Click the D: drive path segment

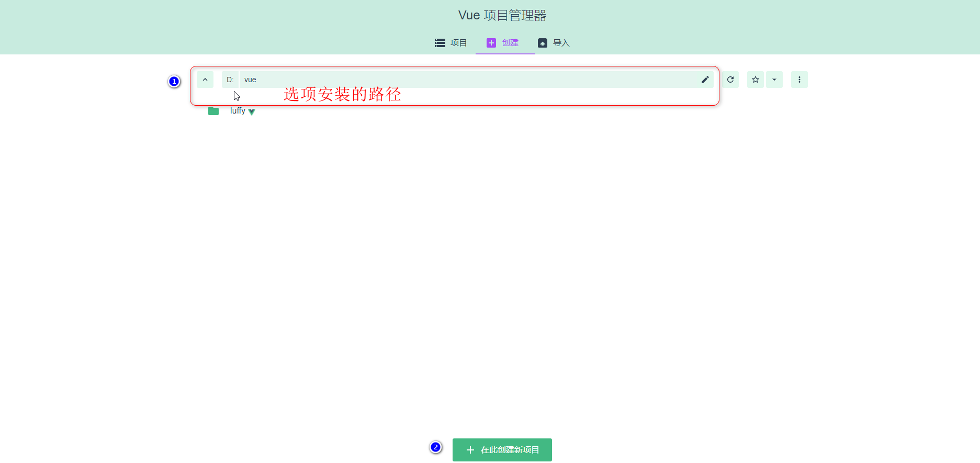(x=230, y=80)
